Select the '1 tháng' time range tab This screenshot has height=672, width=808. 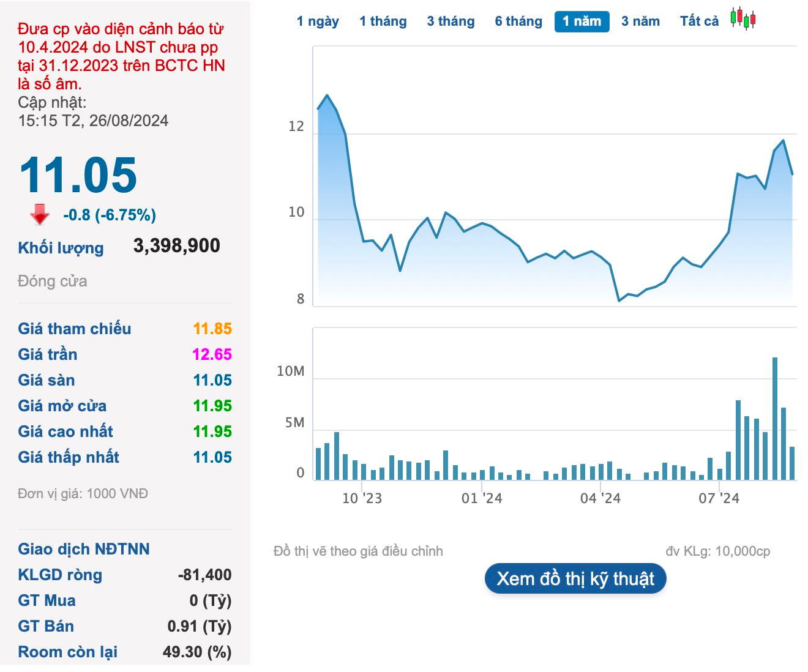click(383, 21)
